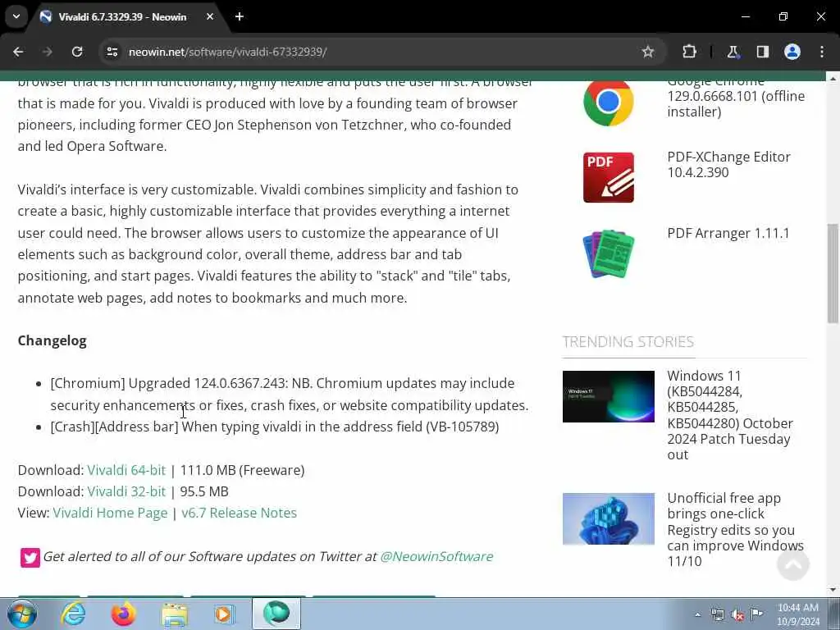Download Vivaldi 32-bit
This screenshot has width=840, height=630.
126,491
